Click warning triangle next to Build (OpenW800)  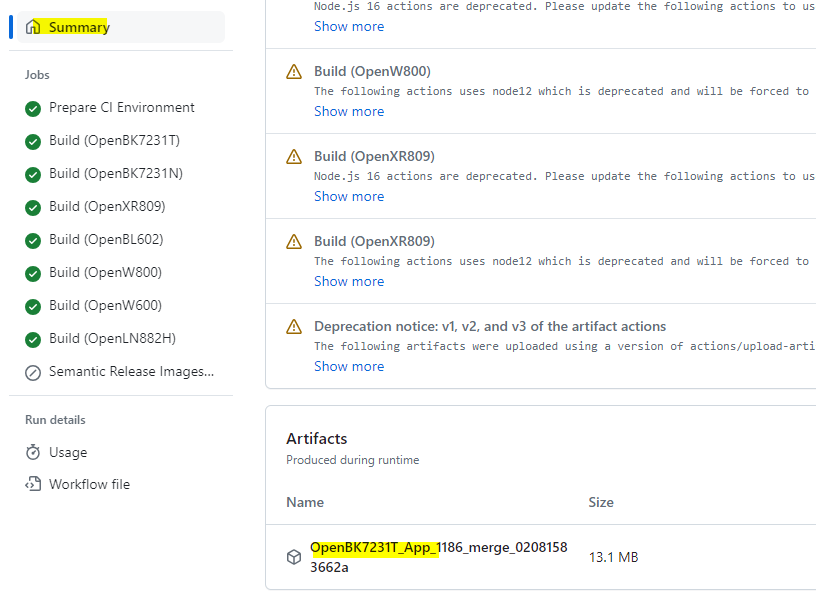pos(294,72)
